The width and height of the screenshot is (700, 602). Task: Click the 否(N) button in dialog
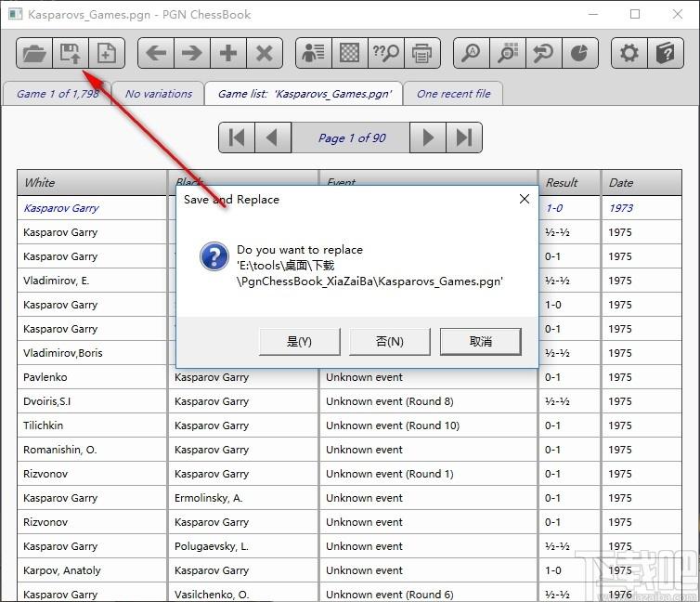[390, 342]
